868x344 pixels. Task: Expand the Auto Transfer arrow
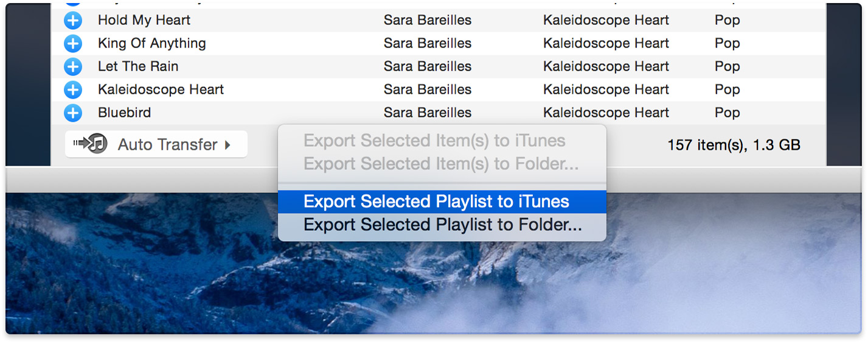tap(227, 145)
